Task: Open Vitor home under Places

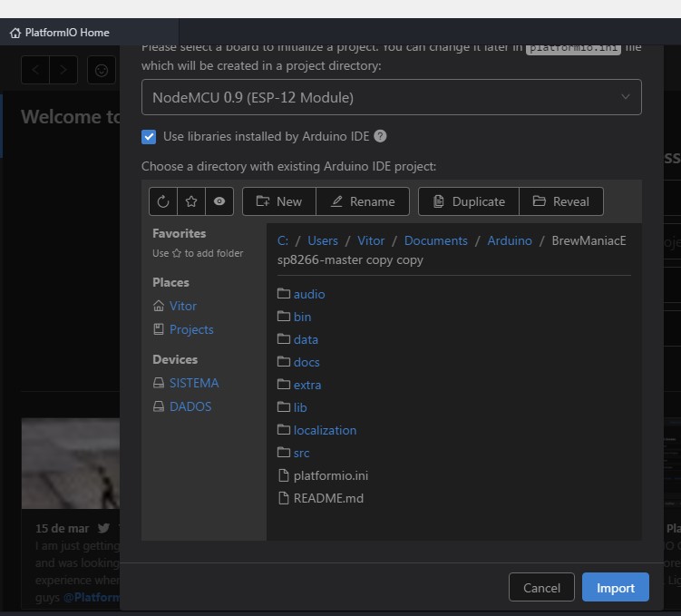Action: click(183, 306)
